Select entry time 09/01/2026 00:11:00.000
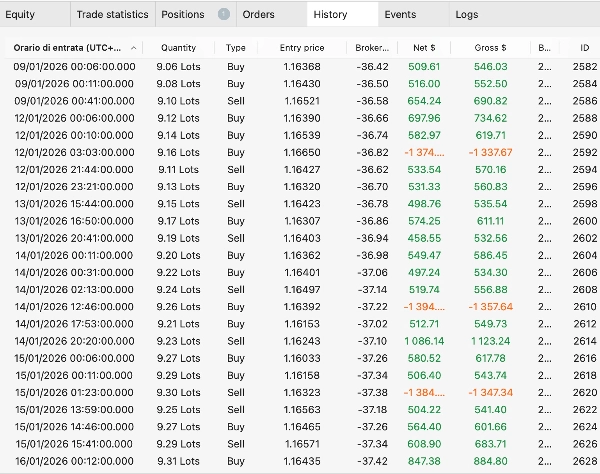The height and width of the screenshot is (474, 600). point(74,84)
